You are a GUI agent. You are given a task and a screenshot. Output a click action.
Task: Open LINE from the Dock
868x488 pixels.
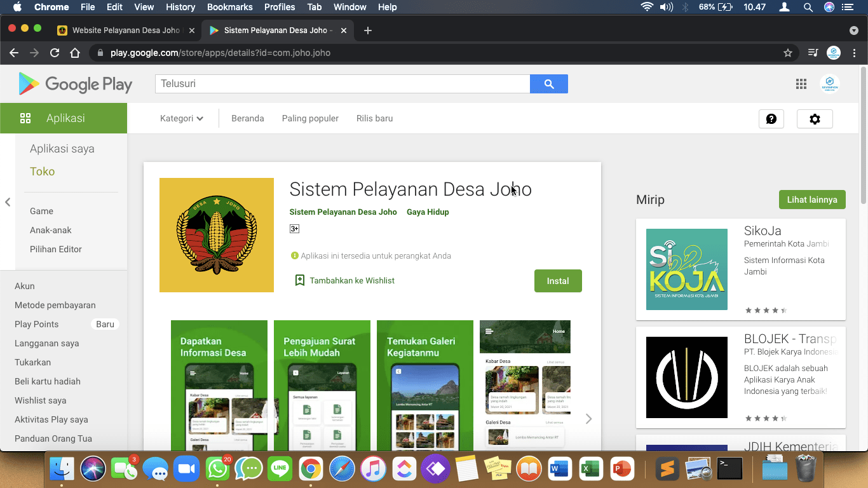point(280,469)
